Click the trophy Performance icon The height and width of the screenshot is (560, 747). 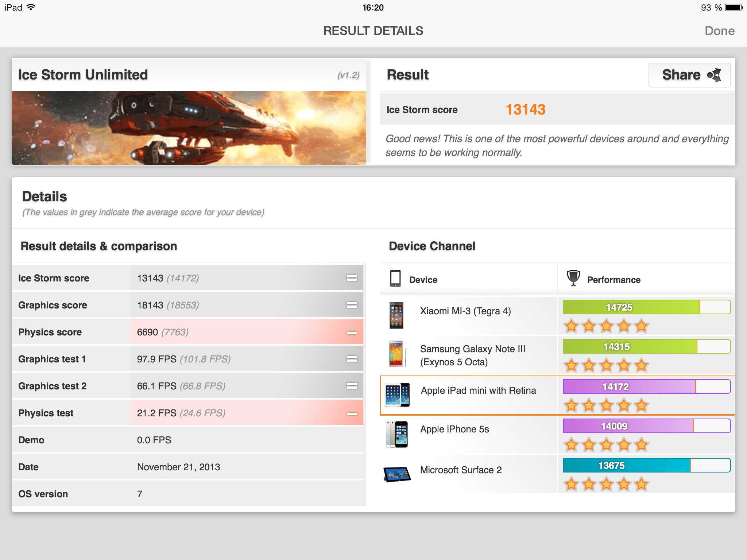(573, 279)
